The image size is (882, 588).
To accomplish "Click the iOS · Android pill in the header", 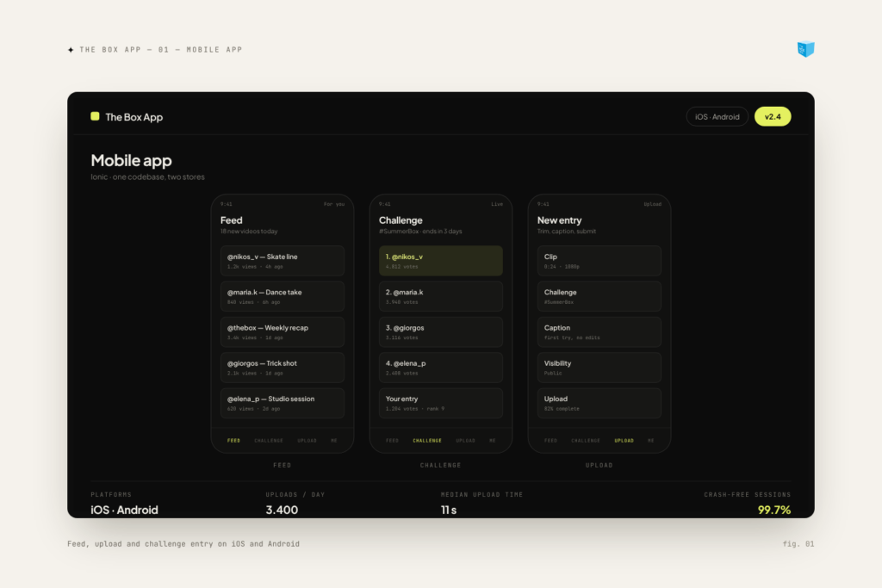I will pyautogui.click(x=717, y=117).
